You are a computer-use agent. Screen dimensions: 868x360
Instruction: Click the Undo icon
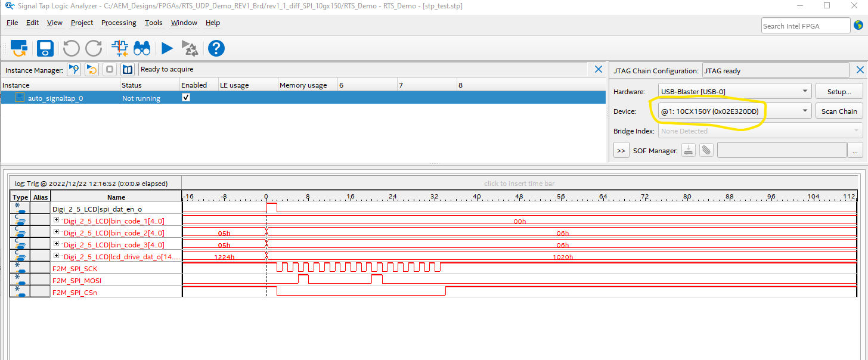tap(71, 48)
